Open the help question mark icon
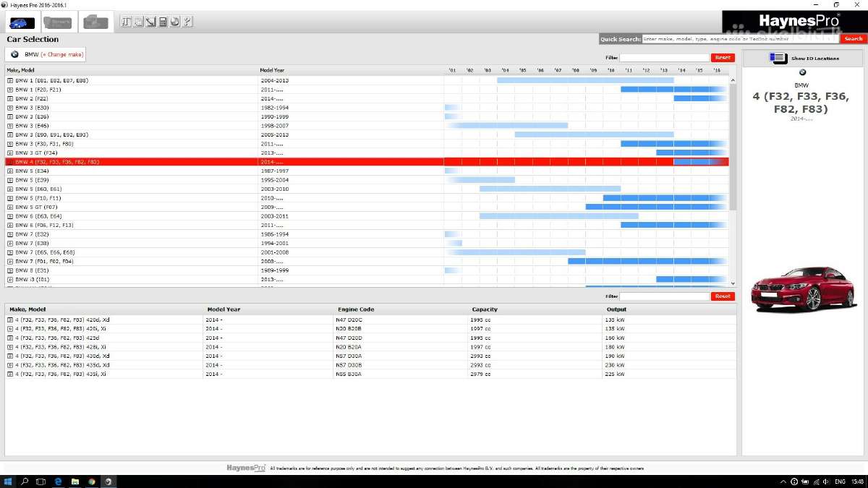 [187, 22]
